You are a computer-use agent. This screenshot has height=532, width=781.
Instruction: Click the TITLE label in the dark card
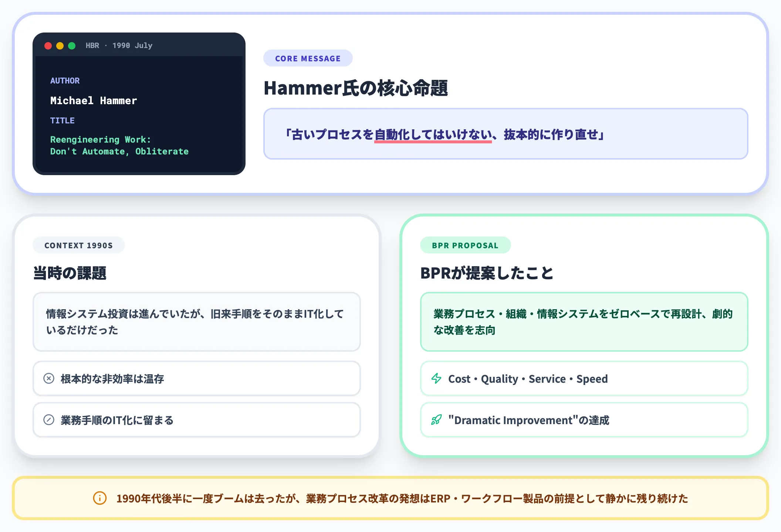coord(62,120)
